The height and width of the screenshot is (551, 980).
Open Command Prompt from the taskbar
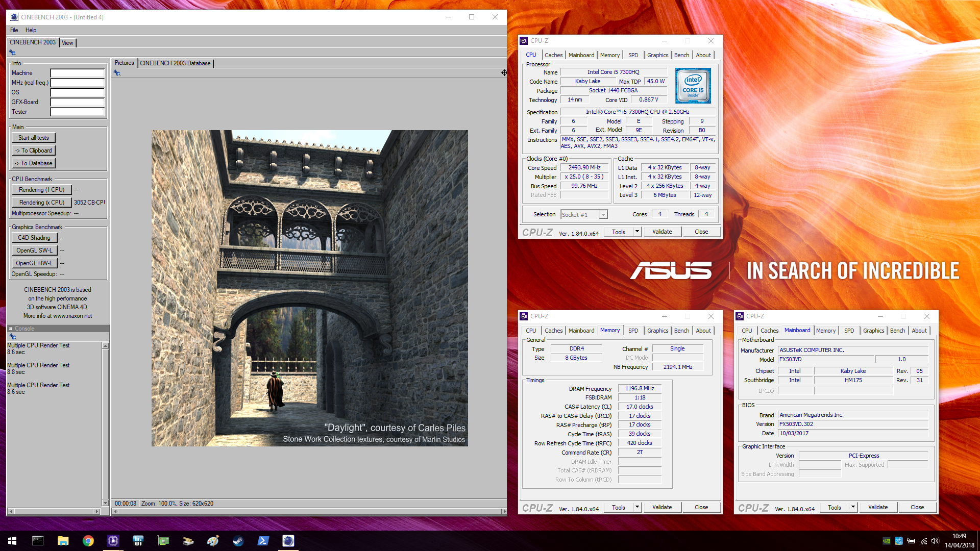pyautogui.click(x=38, y=541)
